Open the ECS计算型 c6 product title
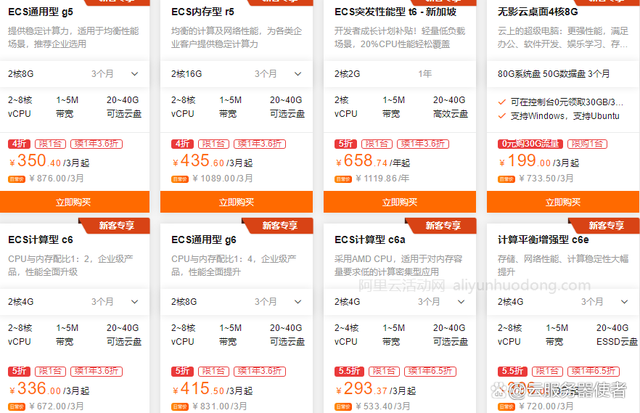 click(x=40, y=240)
